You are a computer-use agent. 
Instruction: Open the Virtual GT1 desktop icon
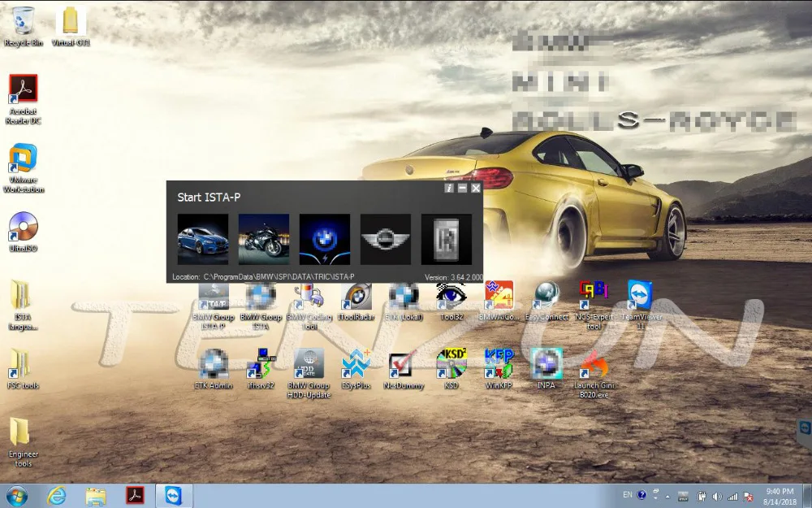[71, 26]
